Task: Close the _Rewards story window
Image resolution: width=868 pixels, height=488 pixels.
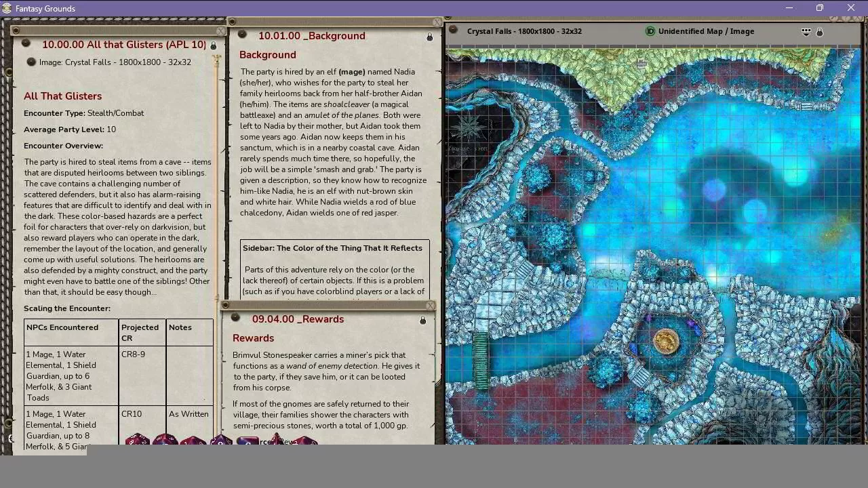Action: tap(431, 306)
